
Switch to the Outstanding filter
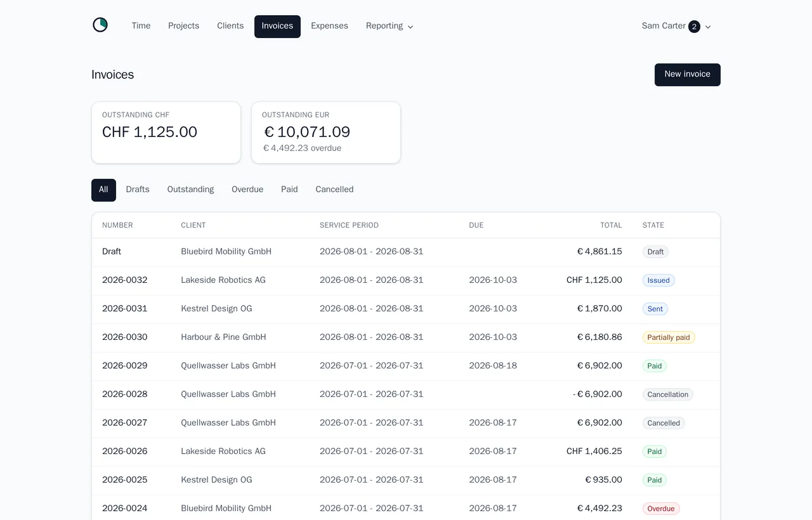coord(190,190)
